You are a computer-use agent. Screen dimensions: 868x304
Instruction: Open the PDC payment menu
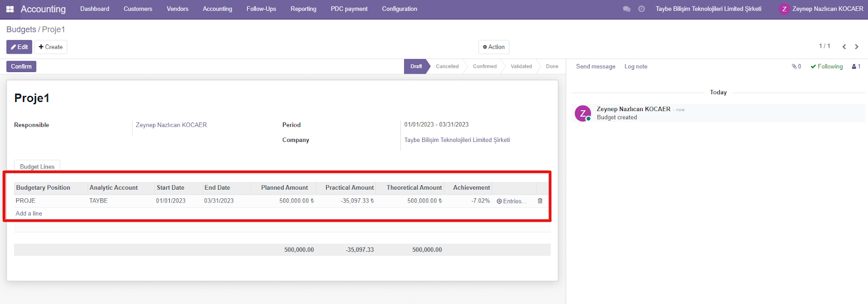349,9
